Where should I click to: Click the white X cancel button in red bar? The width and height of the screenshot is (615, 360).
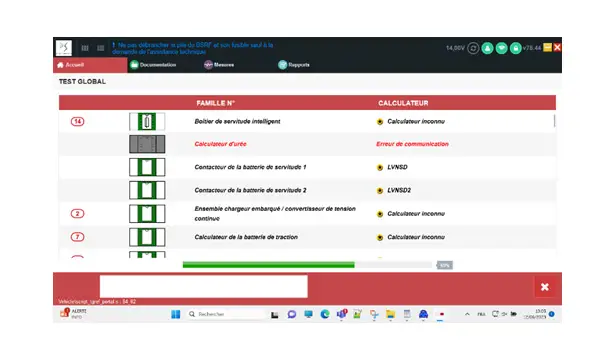pos(545,287)
